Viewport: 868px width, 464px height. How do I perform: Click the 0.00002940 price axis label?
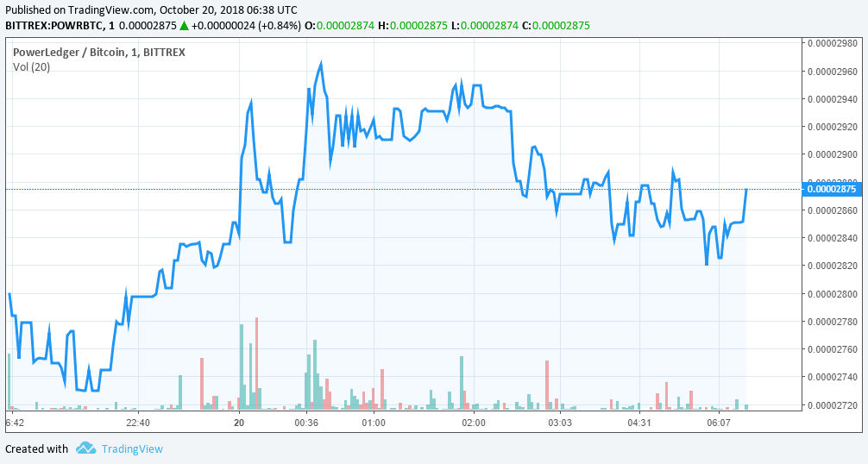click(x=832, y=99)
